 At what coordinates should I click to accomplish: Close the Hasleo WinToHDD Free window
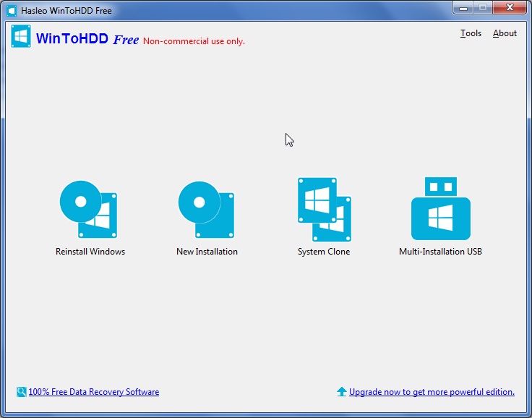coord(510,7)
